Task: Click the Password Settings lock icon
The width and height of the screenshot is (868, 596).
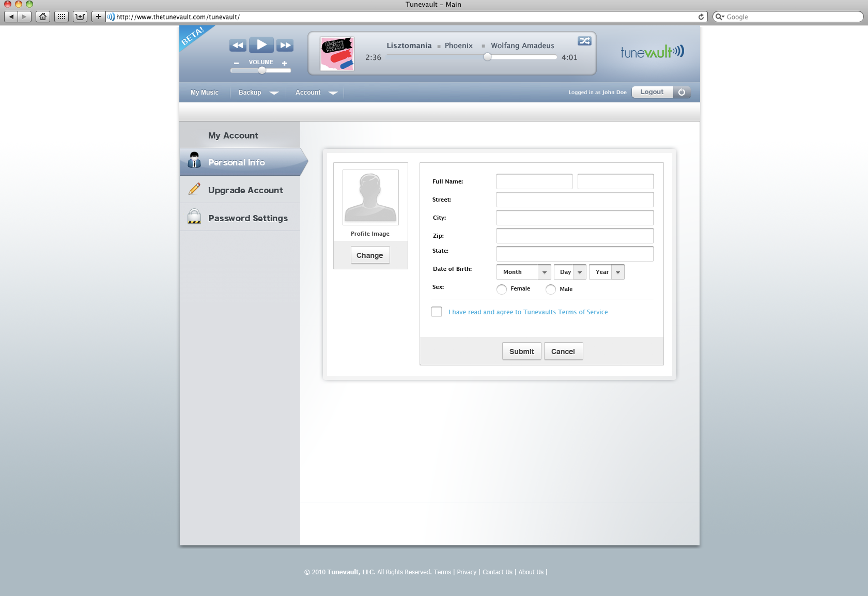Action: (x=194, y=217)
